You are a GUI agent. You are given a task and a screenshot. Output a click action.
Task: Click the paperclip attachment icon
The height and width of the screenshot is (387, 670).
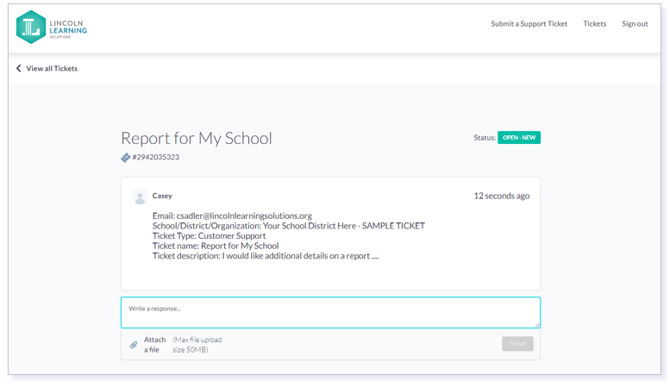point(133,345)
